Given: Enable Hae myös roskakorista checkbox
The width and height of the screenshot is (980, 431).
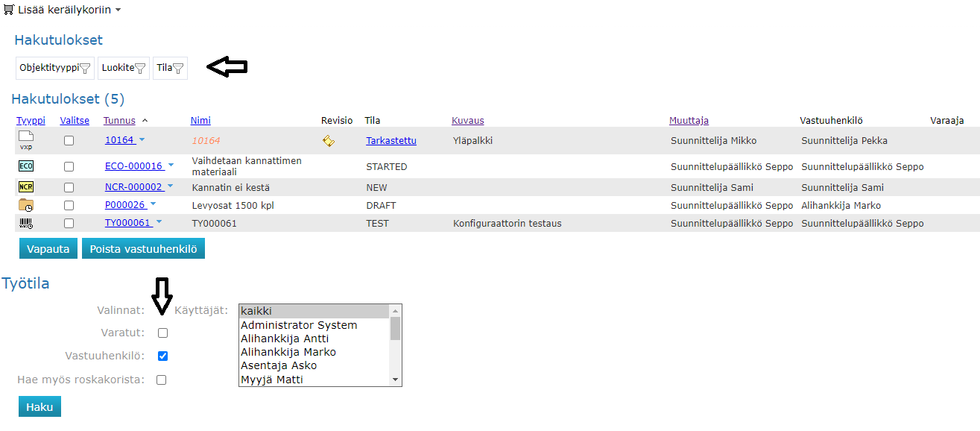Looking at the screenshot, I should (162, 380).
